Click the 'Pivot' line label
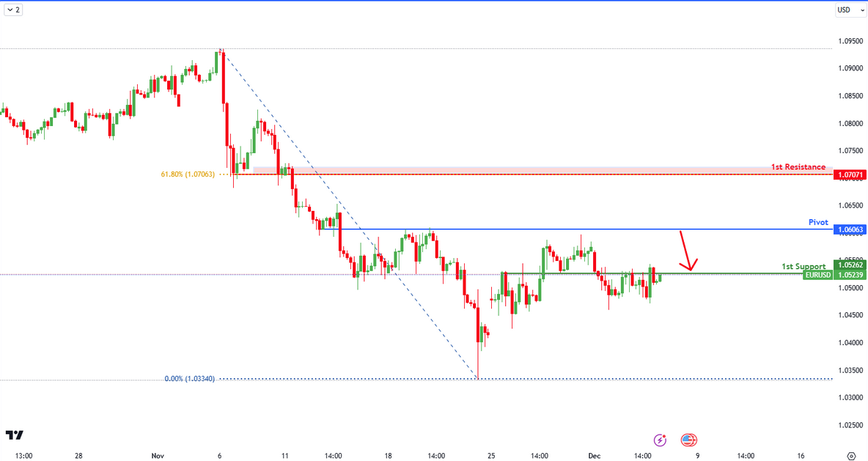 click(x=818, y=222)
